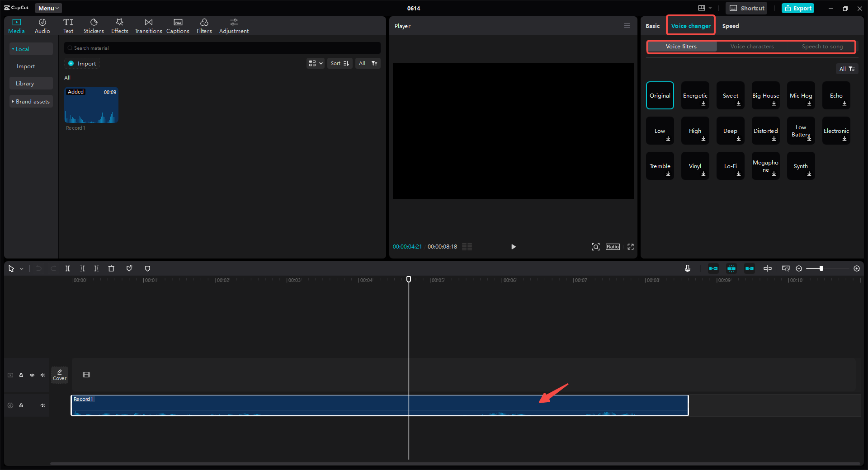Select the split clip tool in timeline toolbar
Image resolution: width=868 pixels, height=470 pixels.
(x=68, y=268)
